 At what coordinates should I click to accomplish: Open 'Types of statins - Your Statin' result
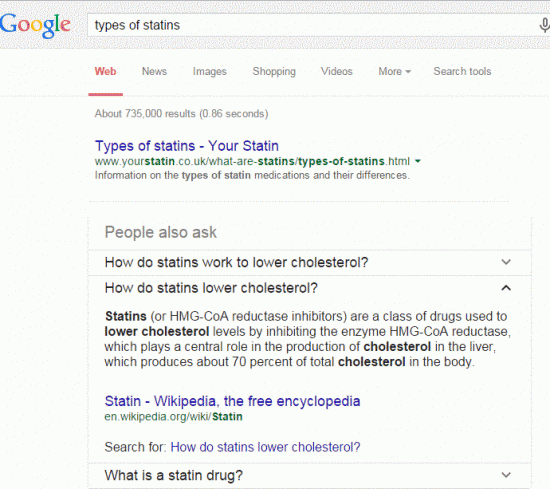[x=187, y=146]
